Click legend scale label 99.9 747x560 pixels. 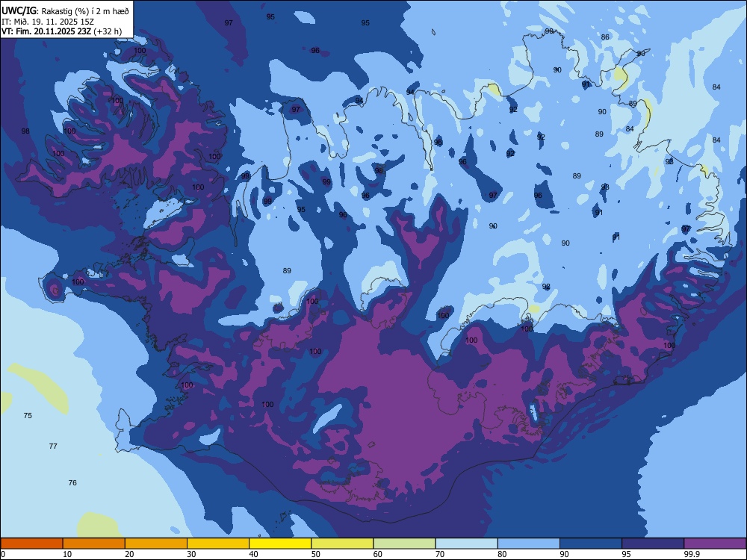click(691, 554)
